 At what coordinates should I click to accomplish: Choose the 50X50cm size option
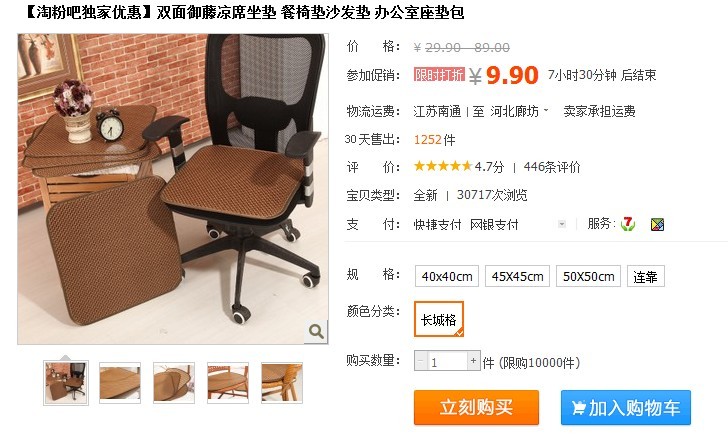pyautogui.click(x=588, y=276)
